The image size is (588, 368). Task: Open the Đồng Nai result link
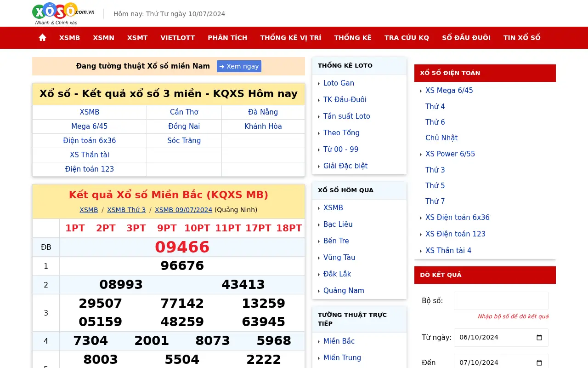184,126
